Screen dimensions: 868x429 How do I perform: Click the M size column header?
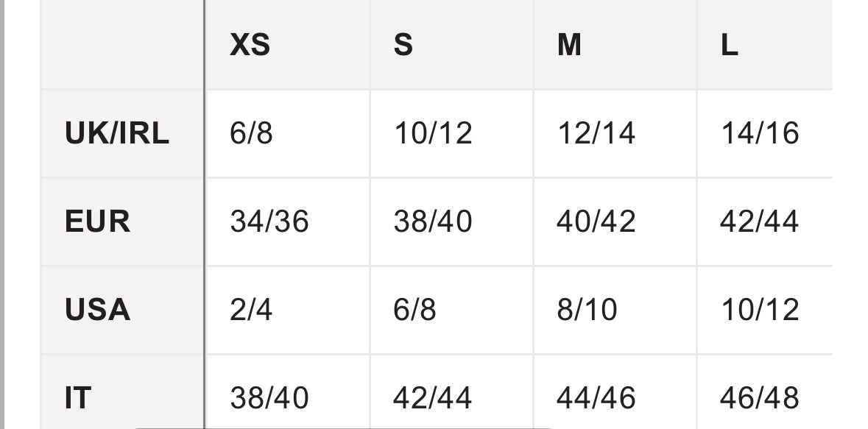(615, 44)
